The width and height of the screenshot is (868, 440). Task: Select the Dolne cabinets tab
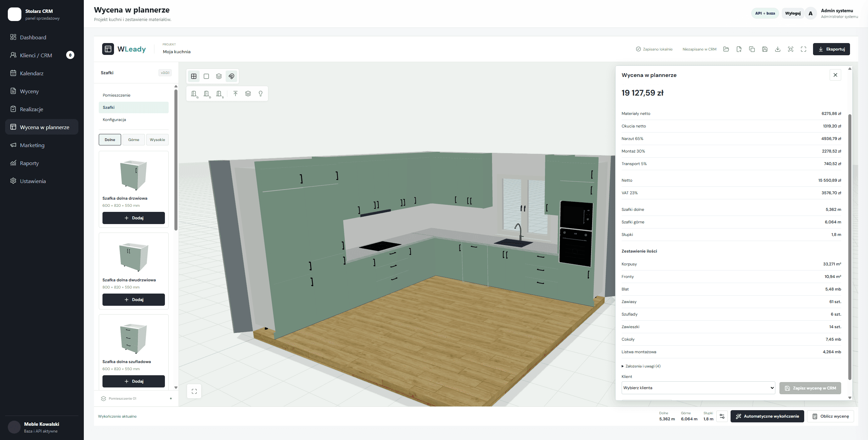(x=110, y=140)
